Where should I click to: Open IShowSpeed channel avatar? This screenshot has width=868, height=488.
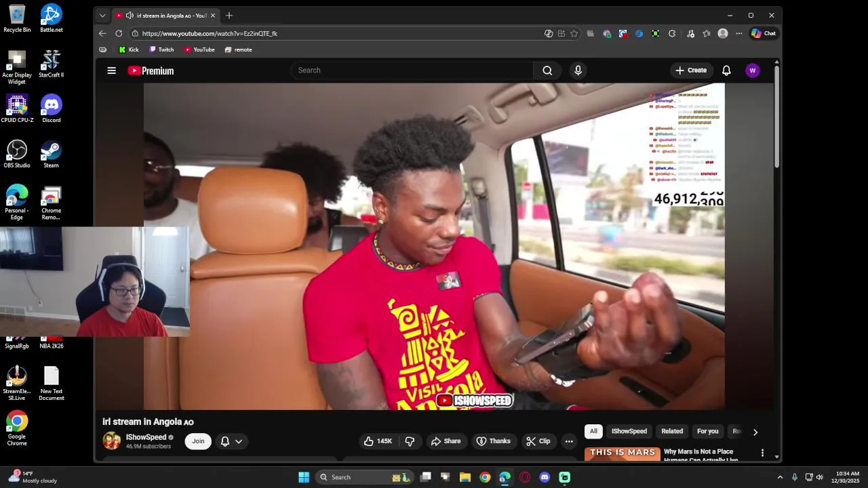click(x=111, y=441)
